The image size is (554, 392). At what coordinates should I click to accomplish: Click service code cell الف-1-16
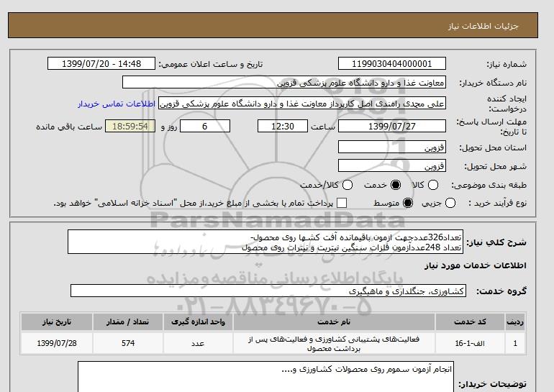point(470,343)
